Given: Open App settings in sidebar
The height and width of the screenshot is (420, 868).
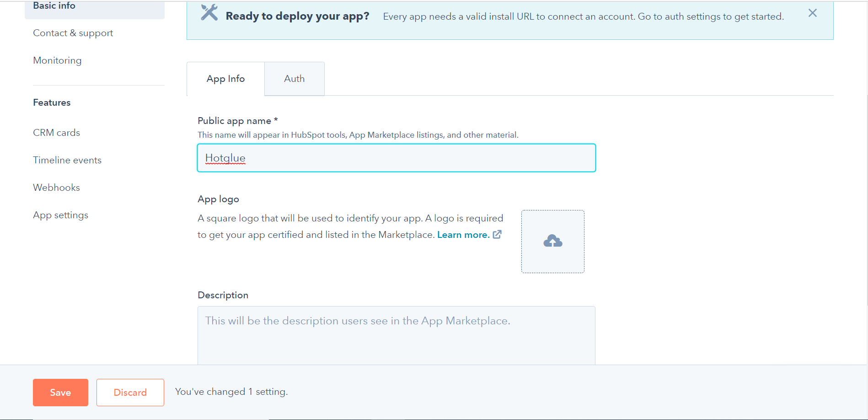Looking at the screenshot, I should point(60,215).
